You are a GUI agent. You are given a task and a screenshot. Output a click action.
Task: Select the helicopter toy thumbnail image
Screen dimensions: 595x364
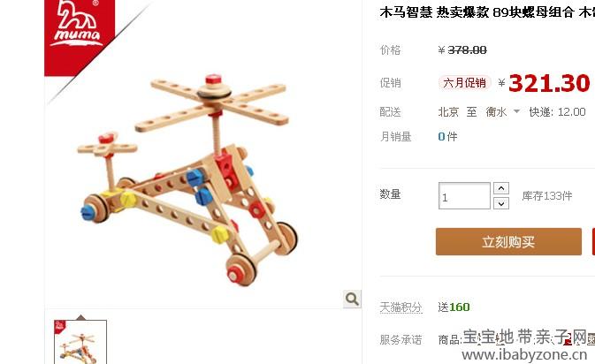[80, 342]
